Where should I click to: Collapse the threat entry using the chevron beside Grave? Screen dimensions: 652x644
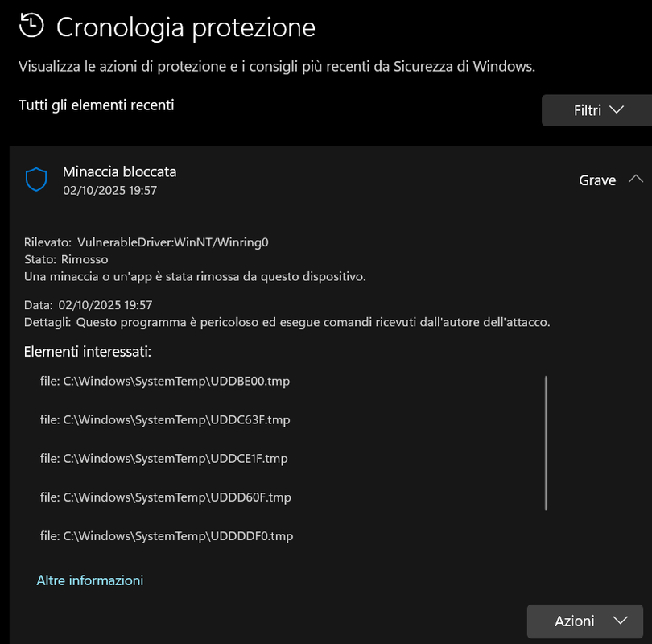[636, 180]
